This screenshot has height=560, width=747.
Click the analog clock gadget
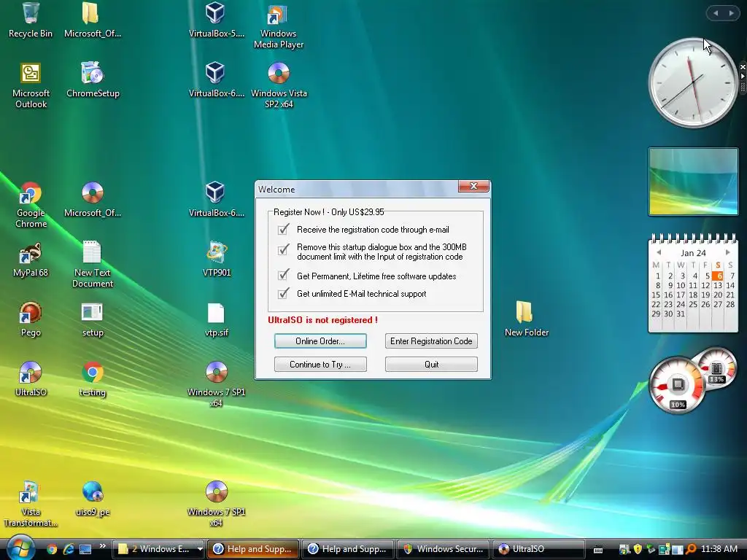[x=693, y=82]
